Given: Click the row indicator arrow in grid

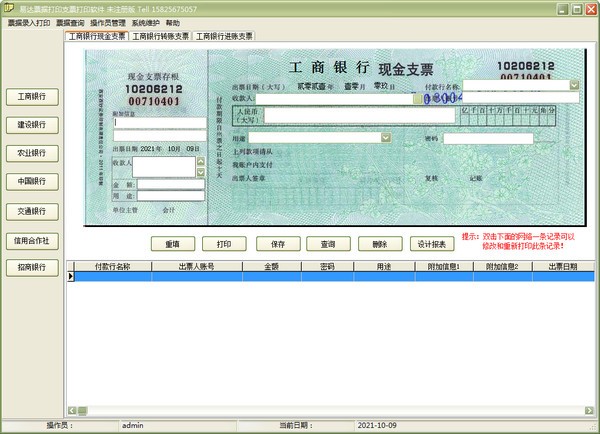Looking at the screenshot, I should [x=70, y=276].
